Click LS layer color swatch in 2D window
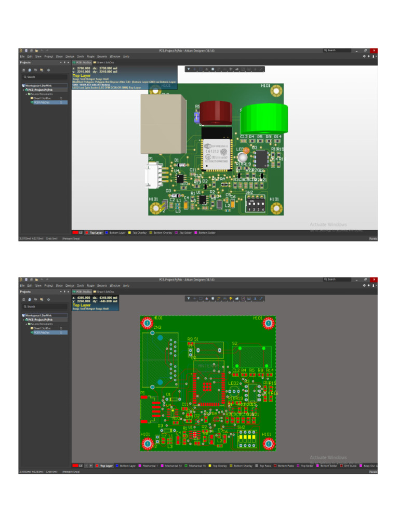399x532 pixels. (x=75, y=466)
